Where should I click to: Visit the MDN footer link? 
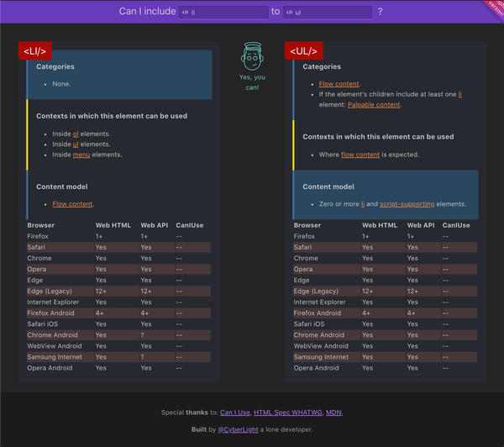pos(333,413)
